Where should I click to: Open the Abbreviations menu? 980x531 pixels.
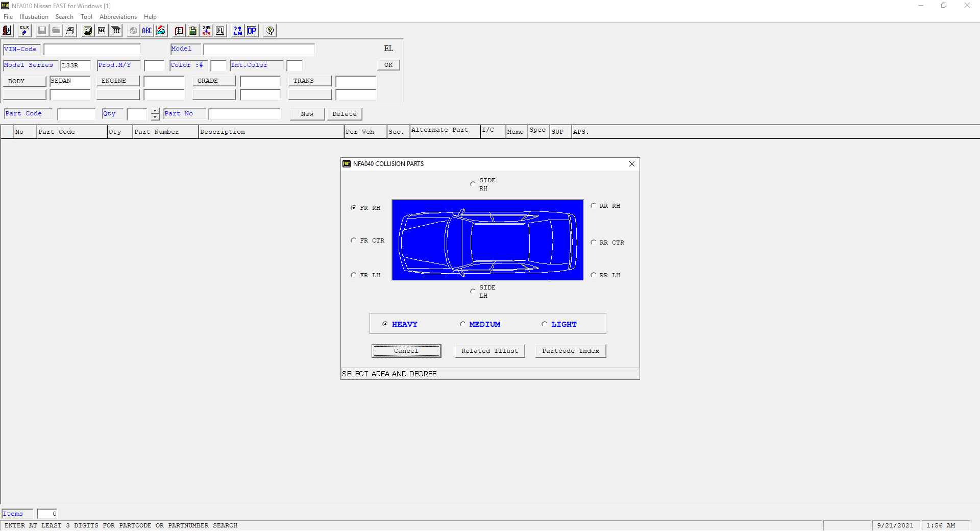pyautogui.click(x=118, y=17)
